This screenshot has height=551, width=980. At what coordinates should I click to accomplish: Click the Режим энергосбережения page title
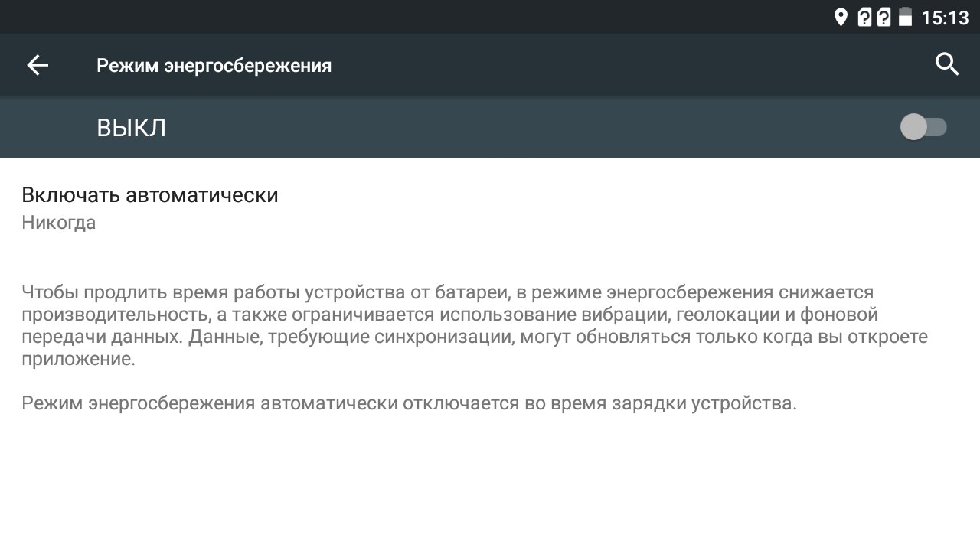[214, 66]
